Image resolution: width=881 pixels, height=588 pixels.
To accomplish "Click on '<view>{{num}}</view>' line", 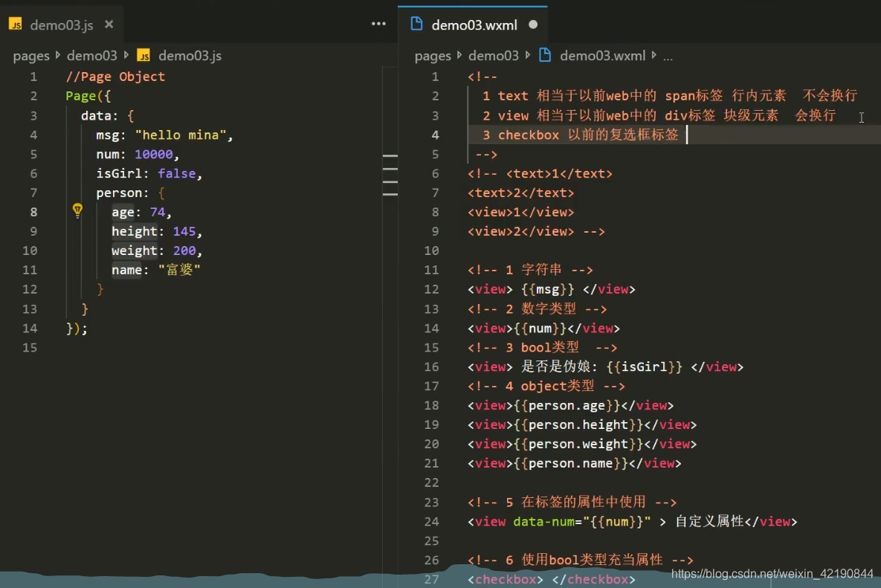I will coord(543,328).
